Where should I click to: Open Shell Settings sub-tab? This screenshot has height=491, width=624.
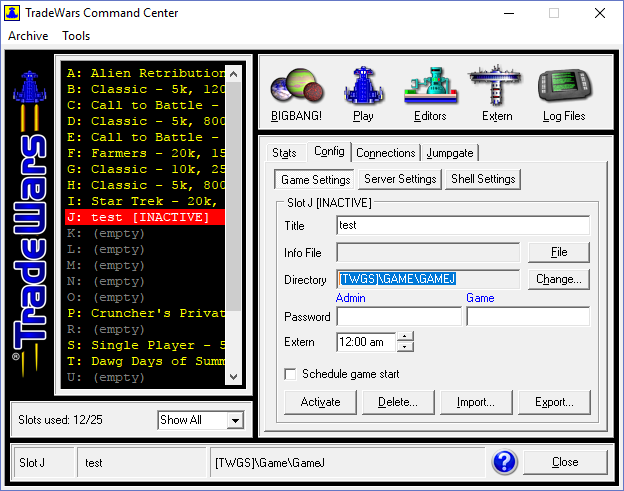pos(483,179)
